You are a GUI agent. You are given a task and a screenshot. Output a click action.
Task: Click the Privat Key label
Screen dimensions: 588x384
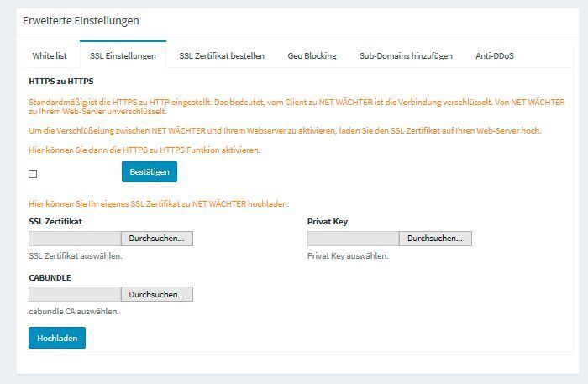328,222
